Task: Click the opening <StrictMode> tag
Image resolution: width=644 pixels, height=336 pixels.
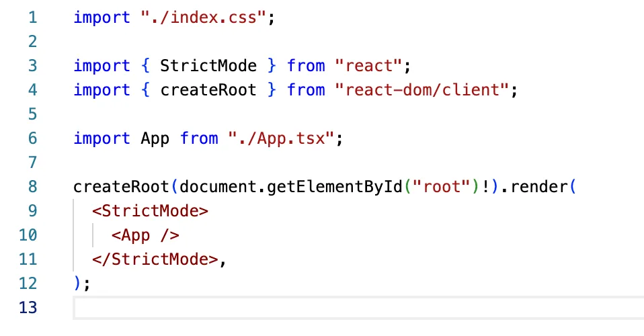Action: click(x=151, y=211)
